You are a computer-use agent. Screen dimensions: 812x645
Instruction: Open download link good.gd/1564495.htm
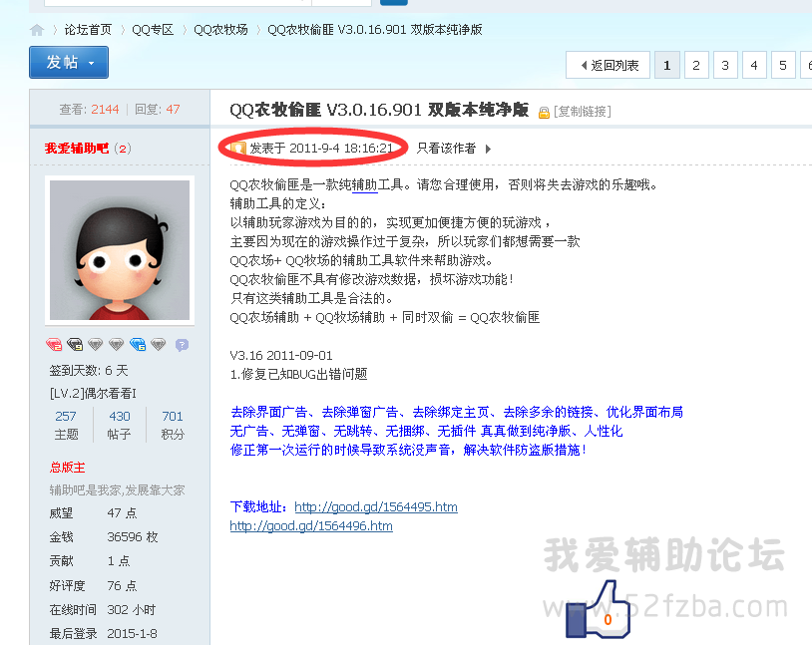pyautogui.click(x=376, y=507)
